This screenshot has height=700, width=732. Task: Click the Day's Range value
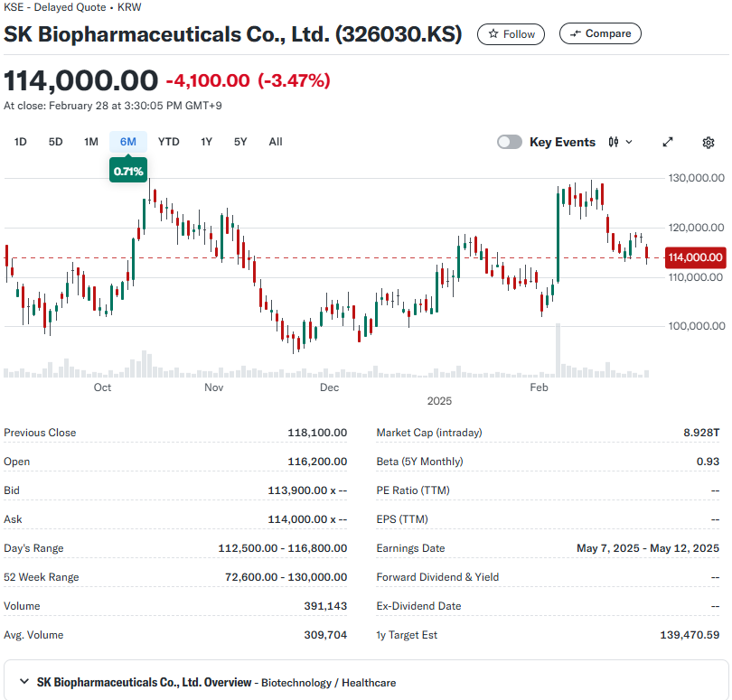coord(283,548)
